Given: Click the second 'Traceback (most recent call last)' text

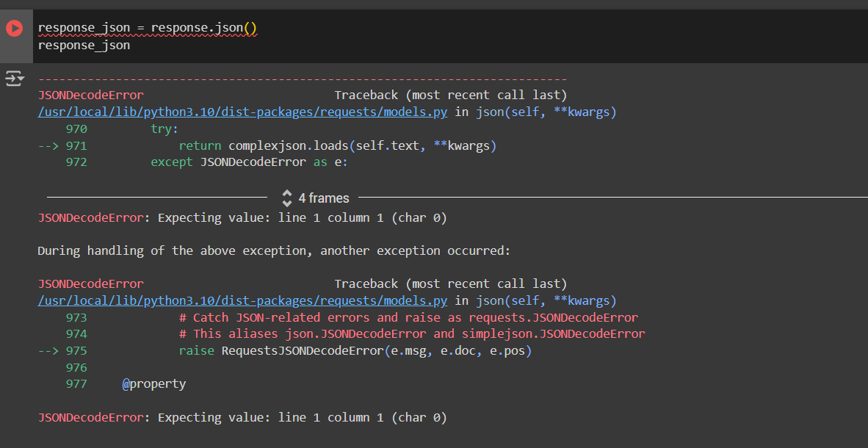Looking at the screenshot, I should (451, 284).
